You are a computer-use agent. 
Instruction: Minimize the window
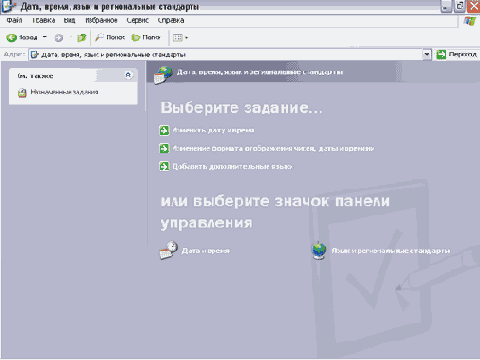point(446,6)
